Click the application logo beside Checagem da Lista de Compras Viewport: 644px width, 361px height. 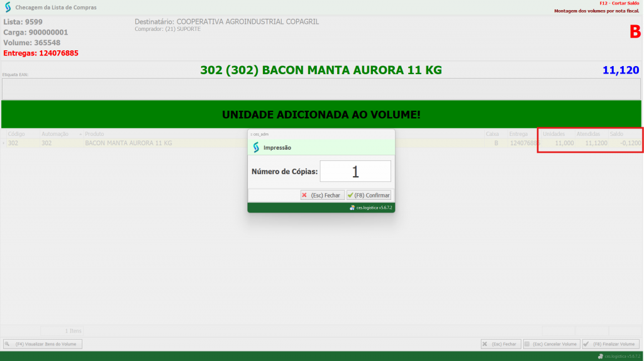[8, 7]
